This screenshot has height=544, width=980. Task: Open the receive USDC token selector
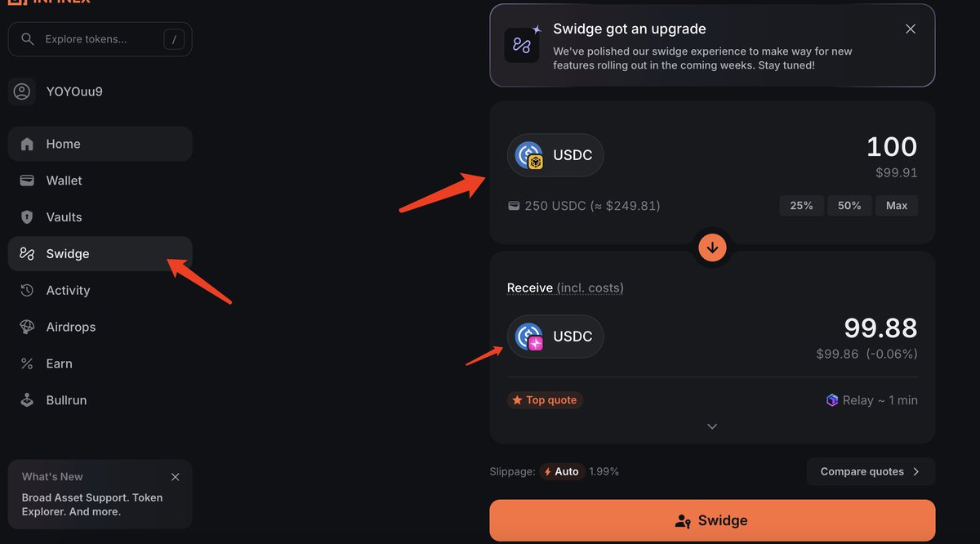[x=555, y=337]
